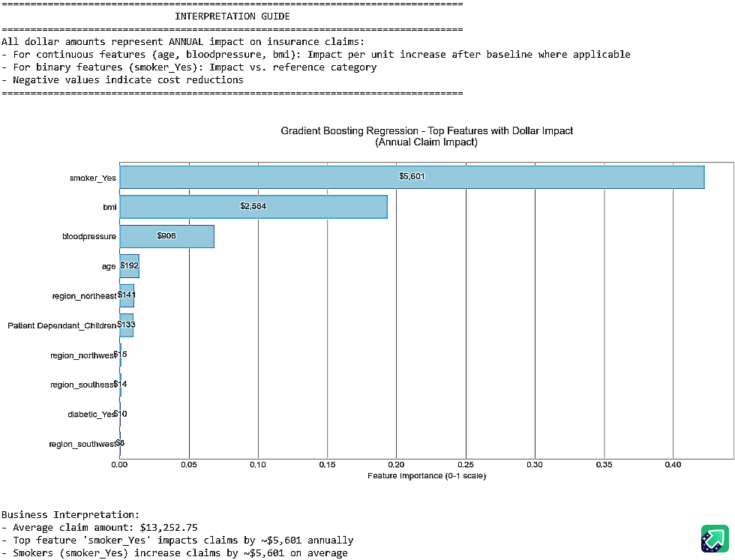Select the Feature Importance x-axis label
The image size is (735, 560).
[426, 475]
